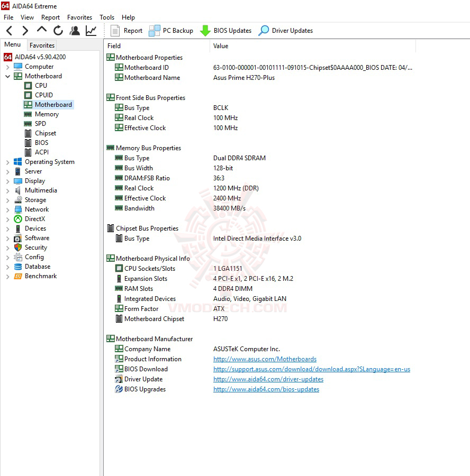Expand the DirectX tree node
This screenshot has width=470, height=476.
[8, 219]
